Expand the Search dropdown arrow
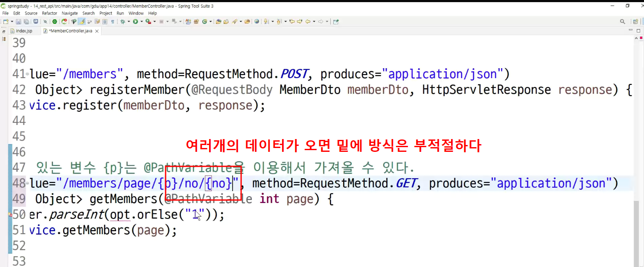The image size is (644, 267). 241,21
